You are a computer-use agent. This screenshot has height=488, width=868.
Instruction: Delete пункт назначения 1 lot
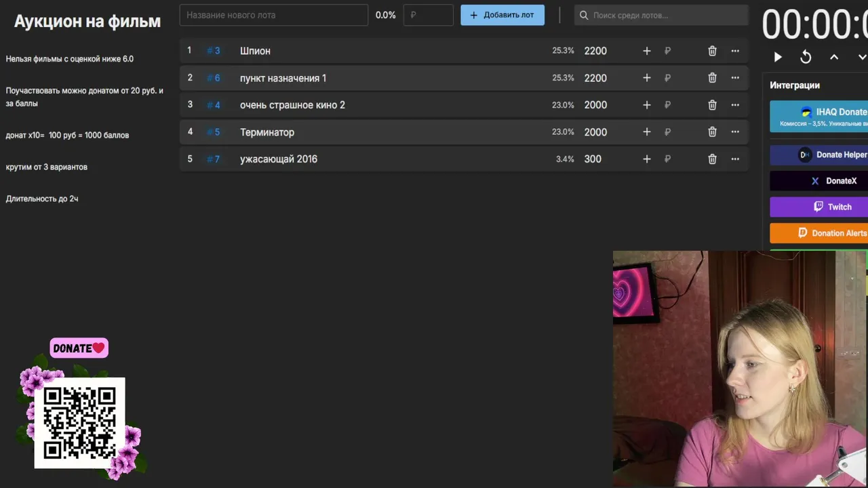coord(712,78)
